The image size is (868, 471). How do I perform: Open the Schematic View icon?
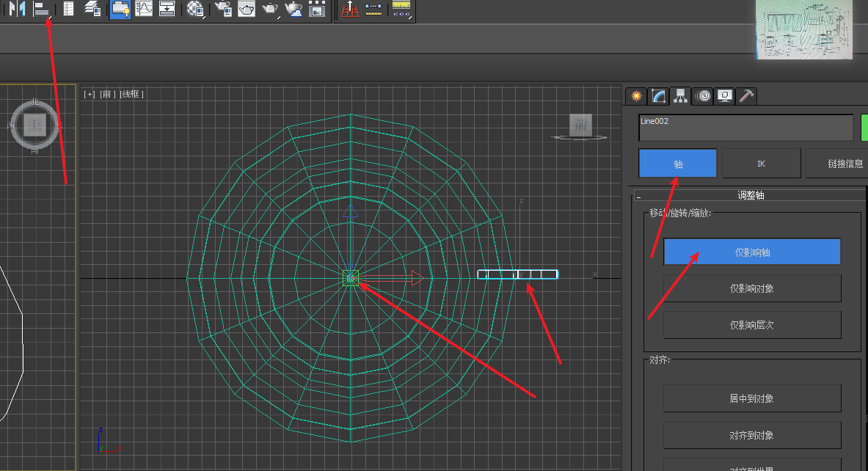[167, 9]
